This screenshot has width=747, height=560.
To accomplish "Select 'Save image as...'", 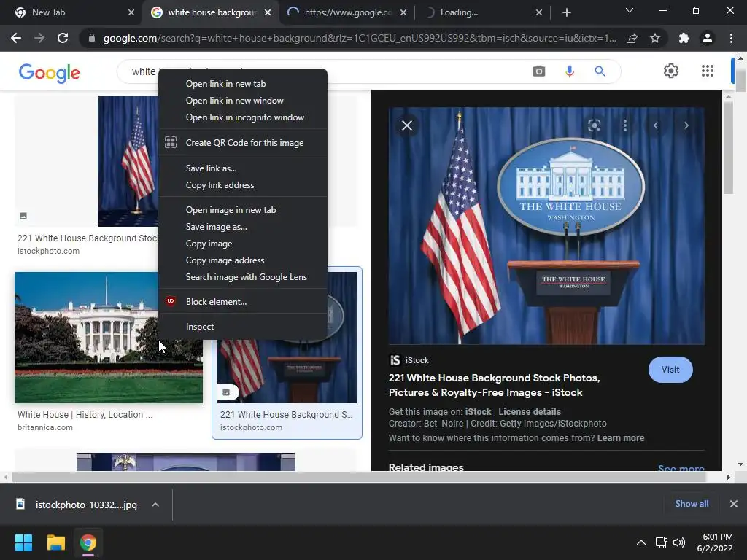I will tap(242, 227).
